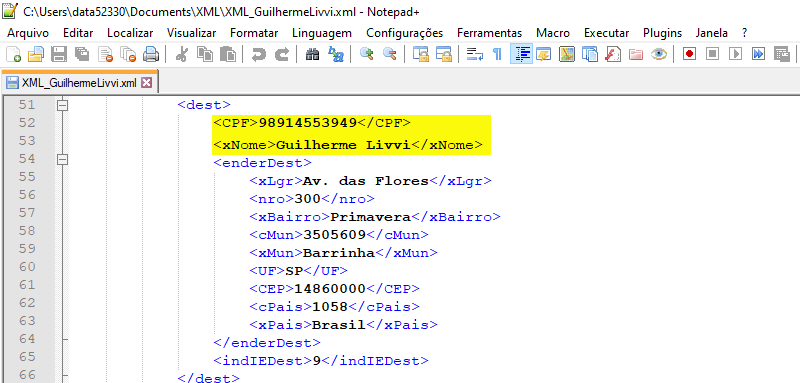Open Replace dialog toolbar icon

point(335,54)
